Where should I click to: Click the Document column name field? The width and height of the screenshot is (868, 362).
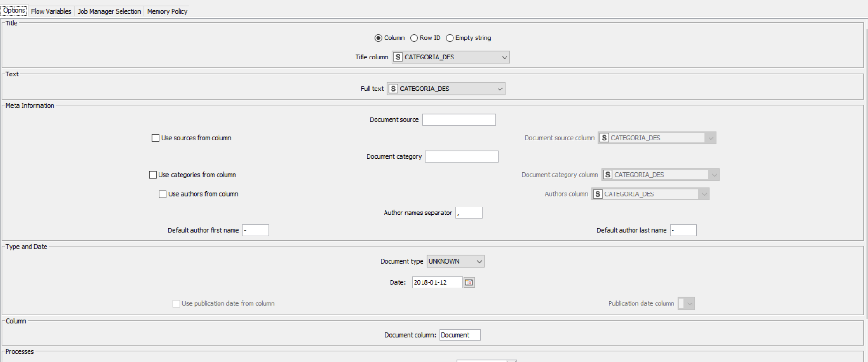(x=460, y=335)
